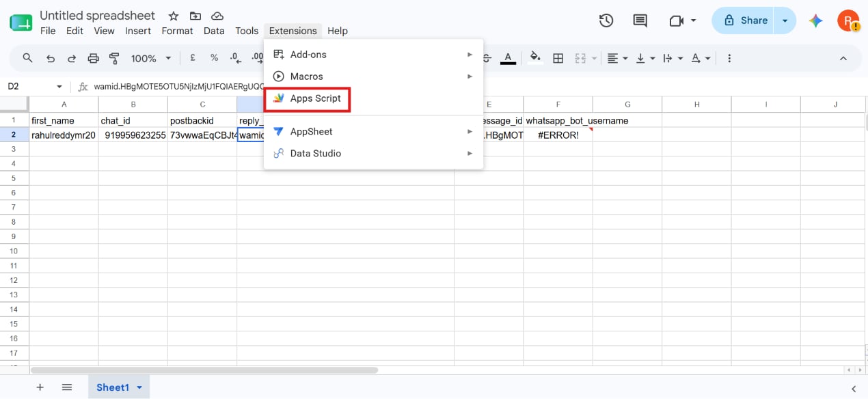Choose Apps Script from Extensions
The height and width of the screenshot is (399, 868).
coord(373,98)
